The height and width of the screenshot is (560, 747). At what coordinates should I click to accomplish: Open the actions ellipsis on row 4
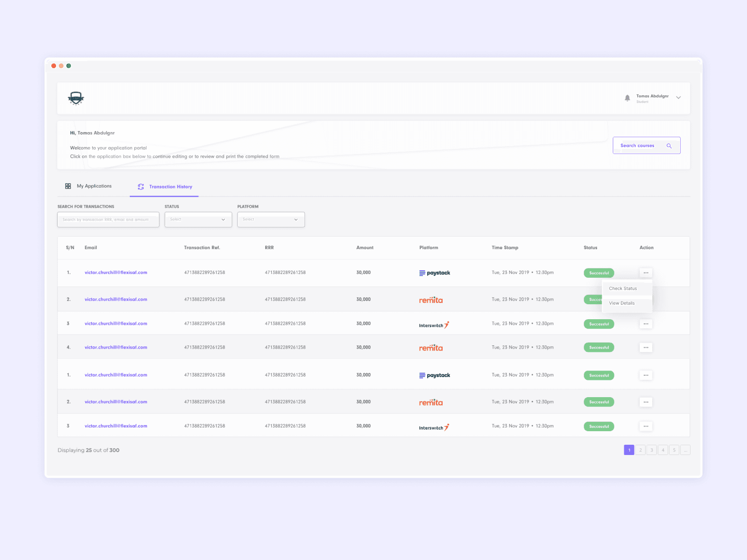646,347
